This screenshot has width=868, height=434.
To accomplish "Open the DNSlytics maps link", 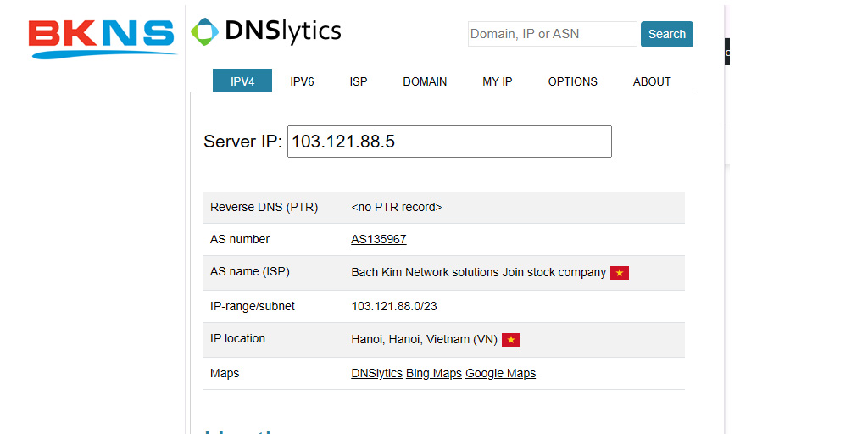I will click(x=376, y=373).
